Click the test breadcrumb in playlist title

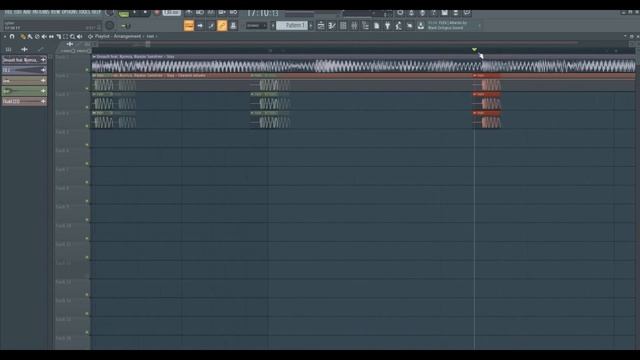[150, 36]
